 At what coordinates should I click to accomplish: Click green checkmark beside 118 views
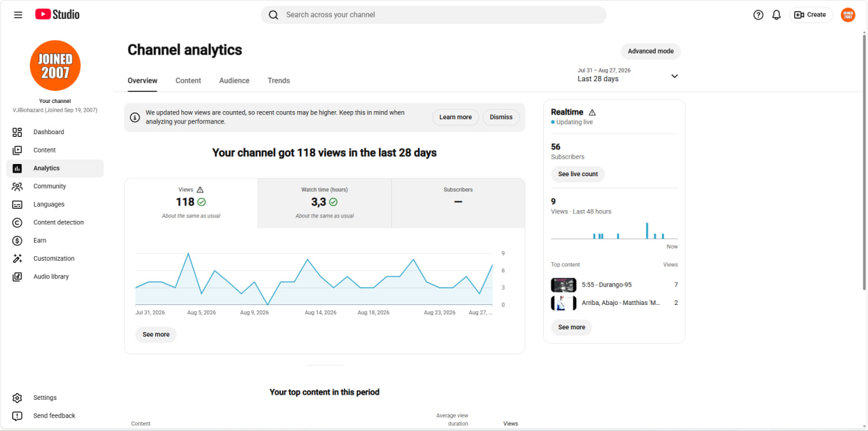coord(201,202)
